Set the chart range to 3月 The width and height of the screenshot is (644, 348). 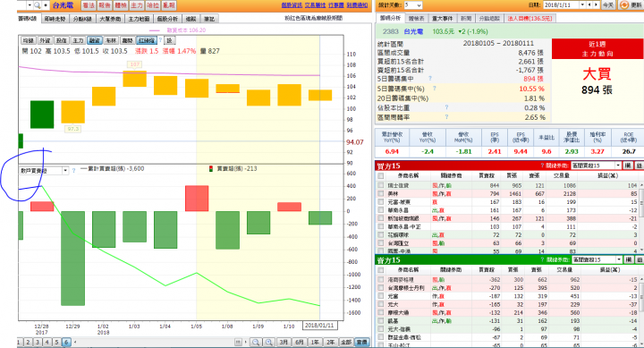point(284,342)
